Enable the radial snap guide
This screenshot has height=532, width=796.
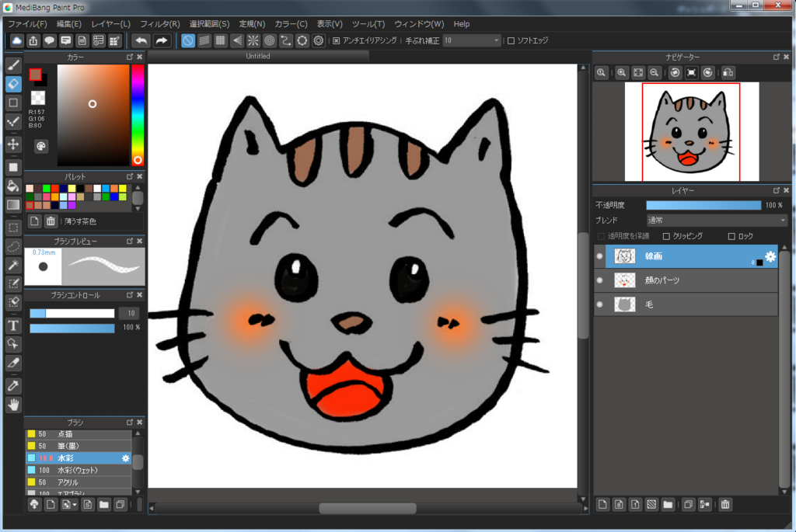(x=253, y=40)
